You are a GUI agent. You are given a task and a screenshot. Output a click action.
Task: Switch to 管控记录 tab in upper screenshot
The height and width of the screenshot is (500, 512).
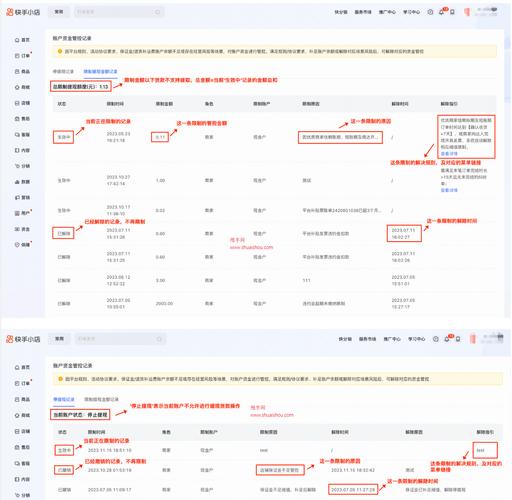click(63, 72)
